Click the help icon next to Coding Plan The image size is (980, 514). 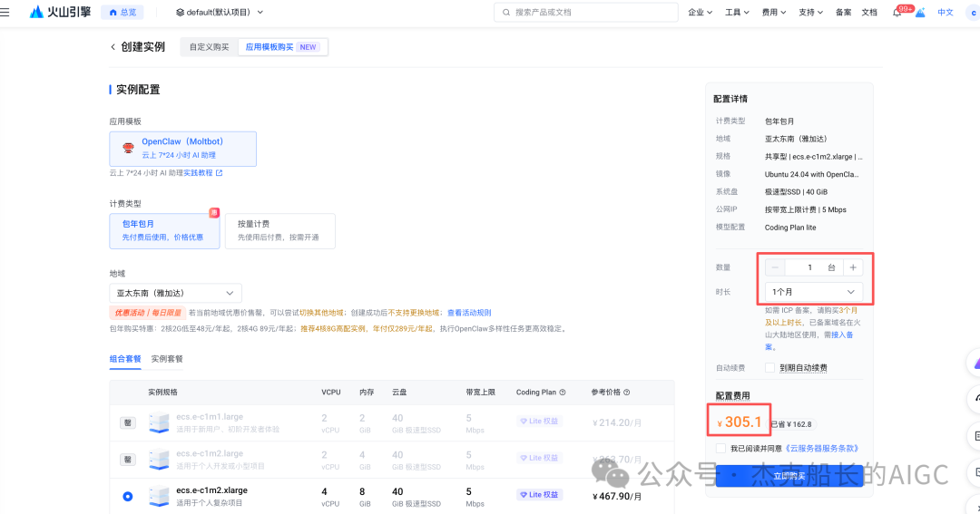tap(563, 393)
